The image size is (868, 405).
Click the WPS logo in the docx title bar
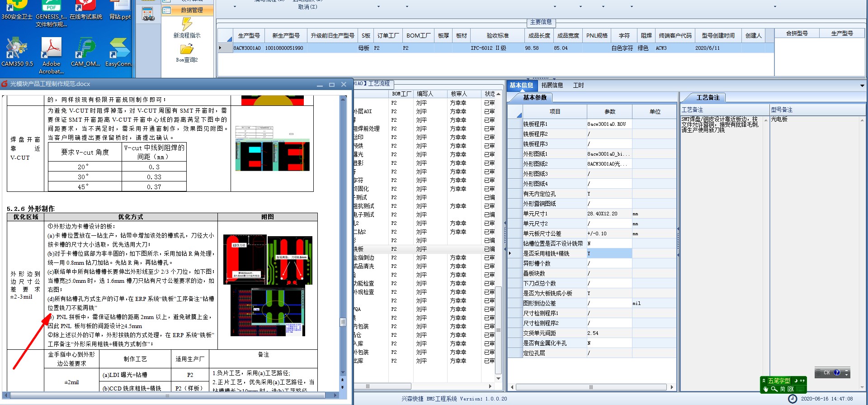pos(5,84)
